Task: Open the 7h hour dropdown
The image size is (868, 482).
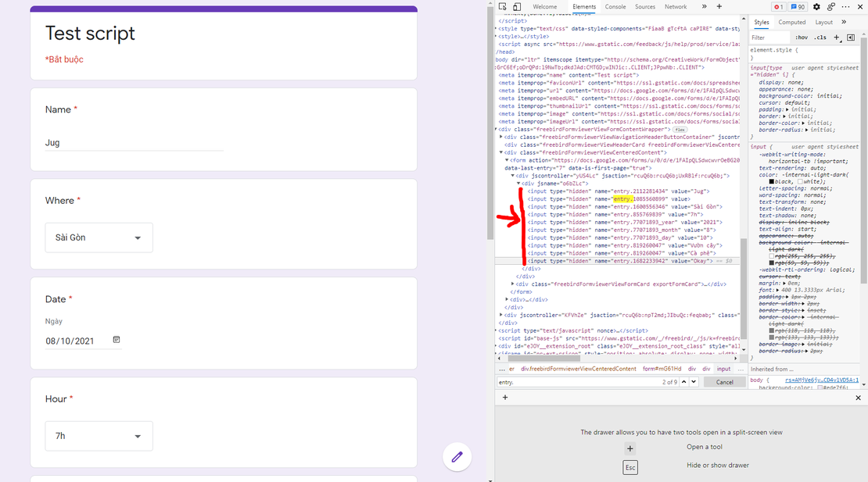Action: coord(99,436)
